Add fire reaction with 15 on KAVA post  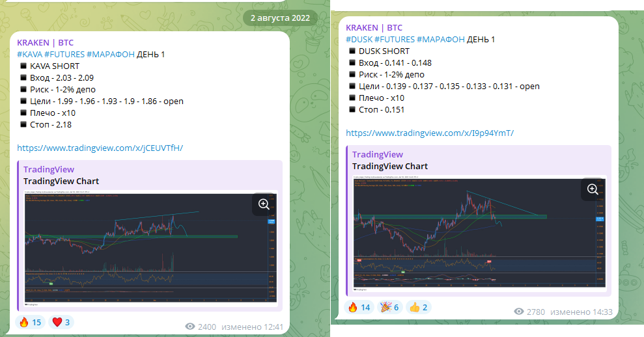click(x=30, y=322)
